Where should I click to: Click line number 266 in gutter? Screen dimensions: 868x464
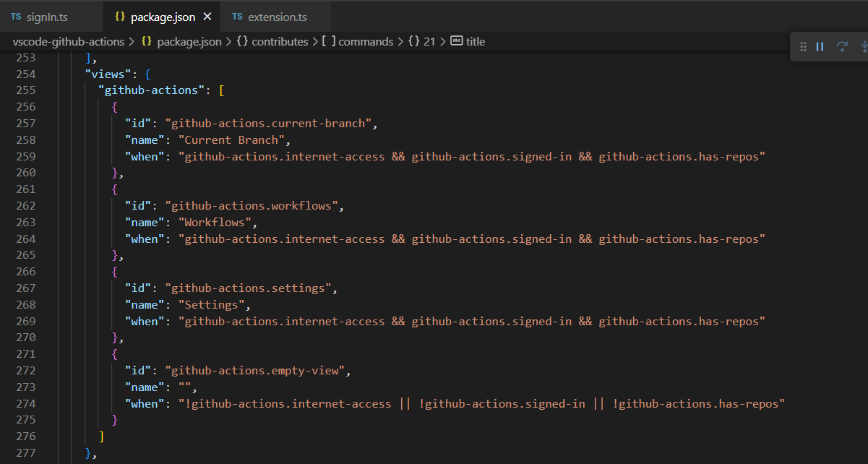click(25, 272)
